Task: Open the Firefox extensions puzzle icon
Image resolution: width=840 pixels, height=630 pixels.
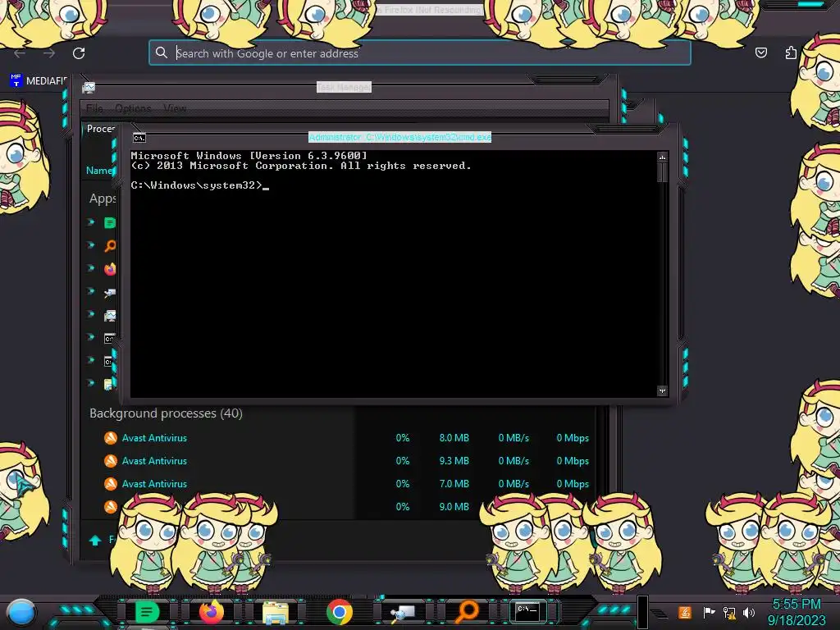Action: click(791, 52)
